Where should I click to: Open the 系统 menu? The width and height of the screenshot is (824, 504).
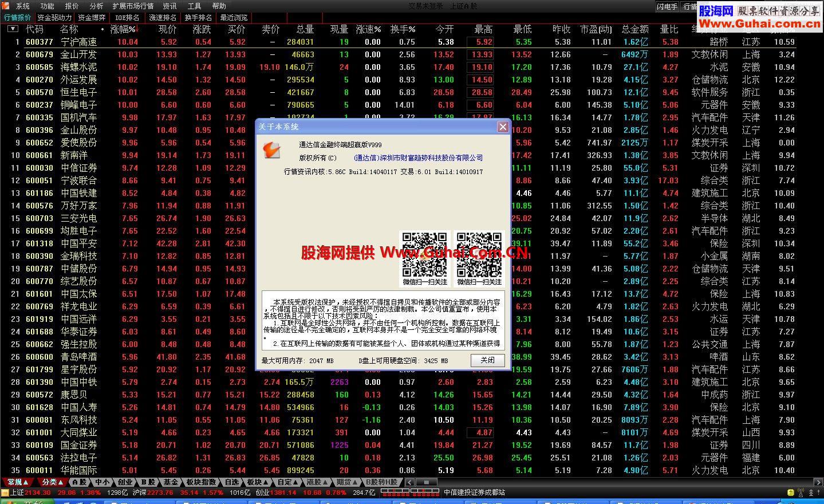[23, 6]
